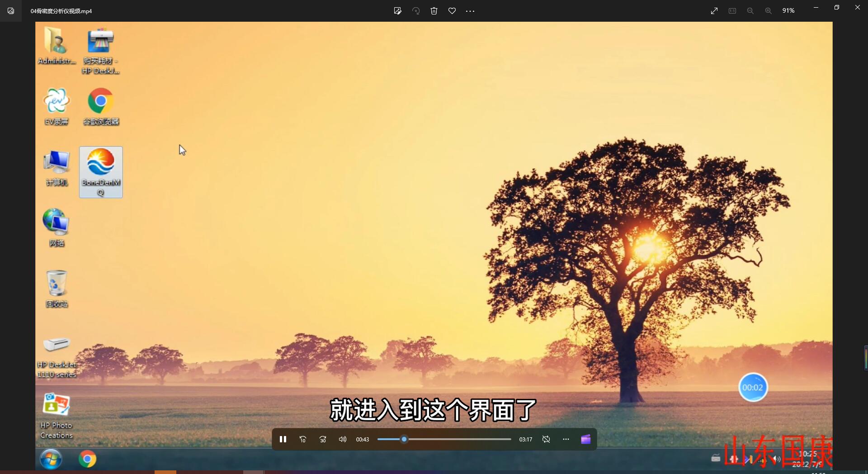The height and width of the screenshot is (474, 868).
Task: Click the Chrome icon on the taskbar
Action: (x=87, y=459)
